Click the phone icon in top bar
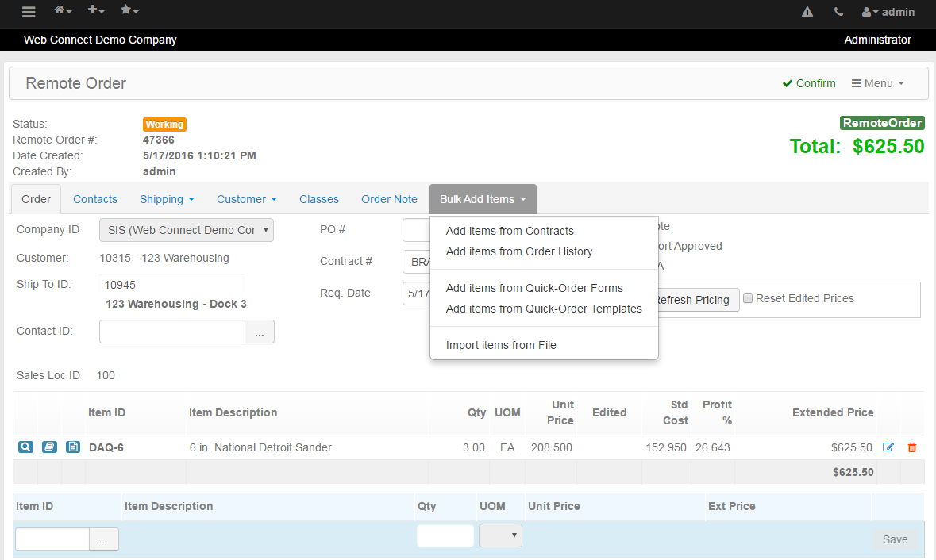The width and height of the screenshot is (936, 560). tap(838, 12)
